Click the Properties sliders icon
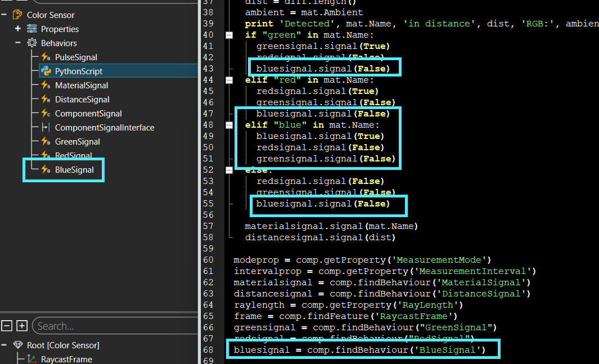This screenshot has width=599, height=364. 32,29
